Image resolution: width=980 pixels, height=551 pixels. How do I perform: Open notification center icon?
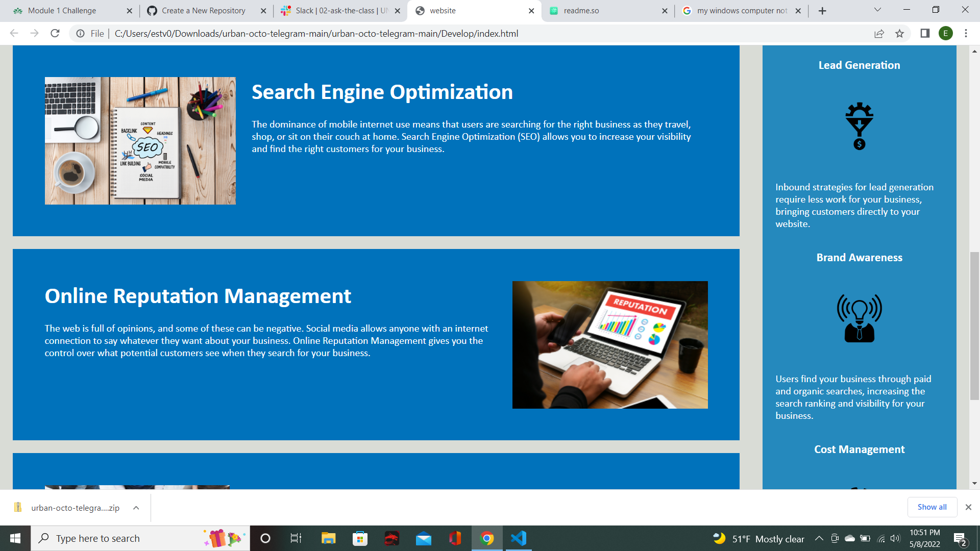(960, 539)
